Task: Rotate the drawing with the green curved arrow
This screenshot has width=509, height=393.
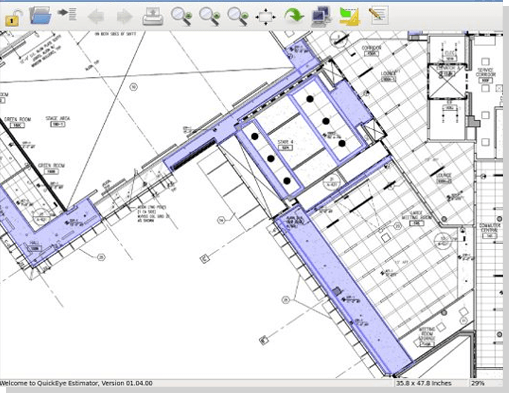Action: (294, 16)
